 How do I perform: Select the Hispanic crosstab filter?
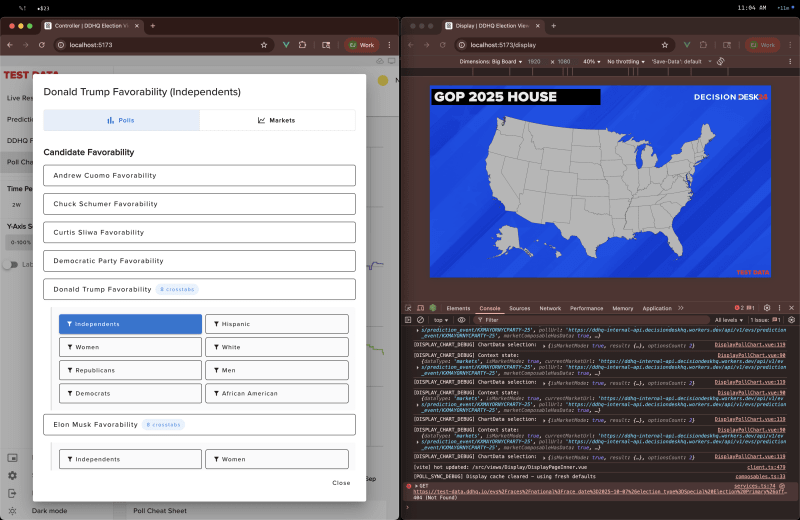click(x=277, y=324)
